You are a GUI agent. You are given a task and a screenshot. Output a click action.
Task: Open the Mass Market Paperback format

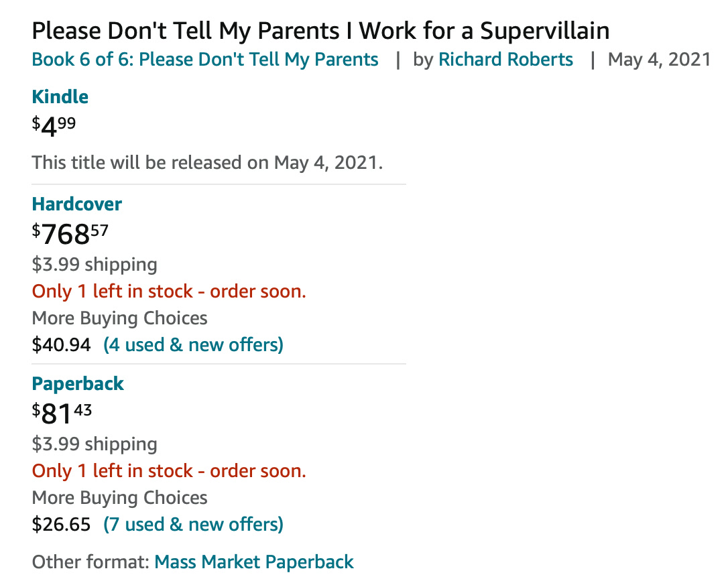[254, 562]
